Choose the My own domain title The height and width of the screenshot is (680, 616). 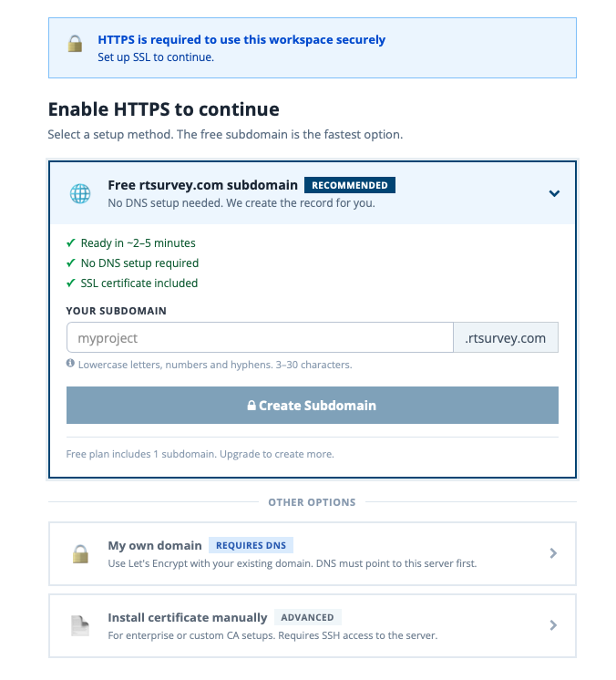tap(155, 545)
